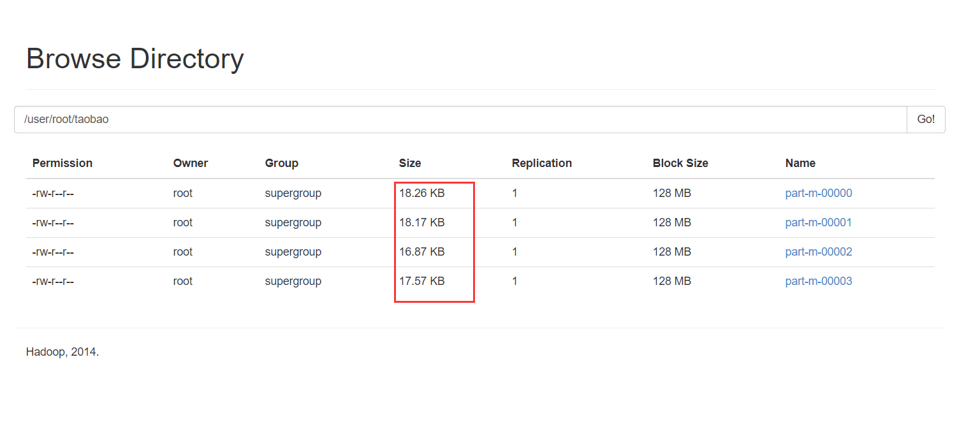Select the 18.26 KB size cell
This screenshot has width=980, height=422.
point(422,193)
